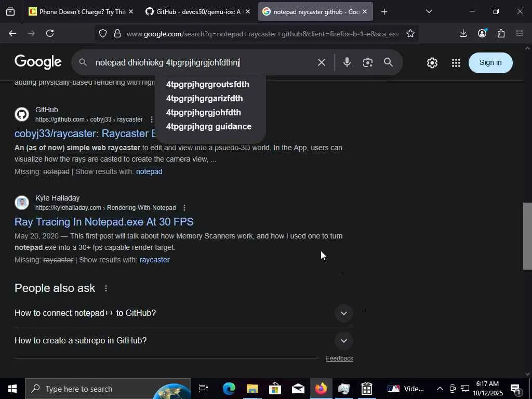This screenshot has width=532, height=399.
Task: Open Firefox account icon
Action: point(482,33)
